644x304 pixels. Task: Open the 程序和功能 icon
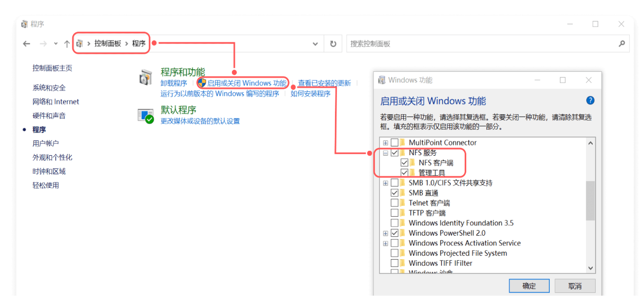click(145, 77)
